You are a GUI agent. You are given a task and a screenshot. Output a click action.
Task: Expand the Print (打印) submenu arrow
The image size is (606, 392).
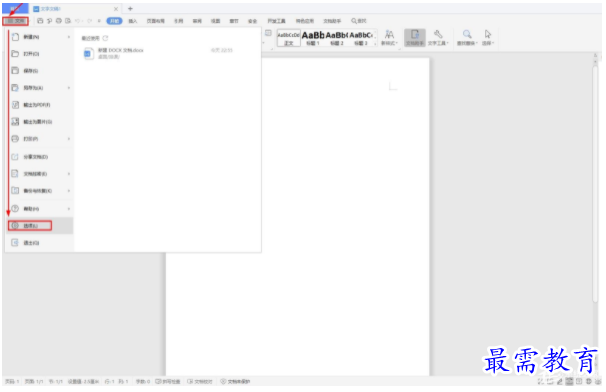click(x=69, y=139)
